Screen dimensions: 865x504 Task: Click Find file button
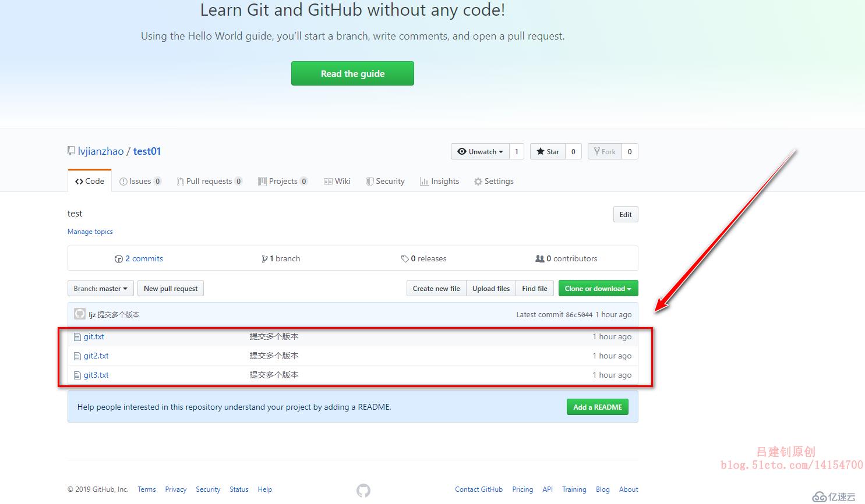click(535, 288)
